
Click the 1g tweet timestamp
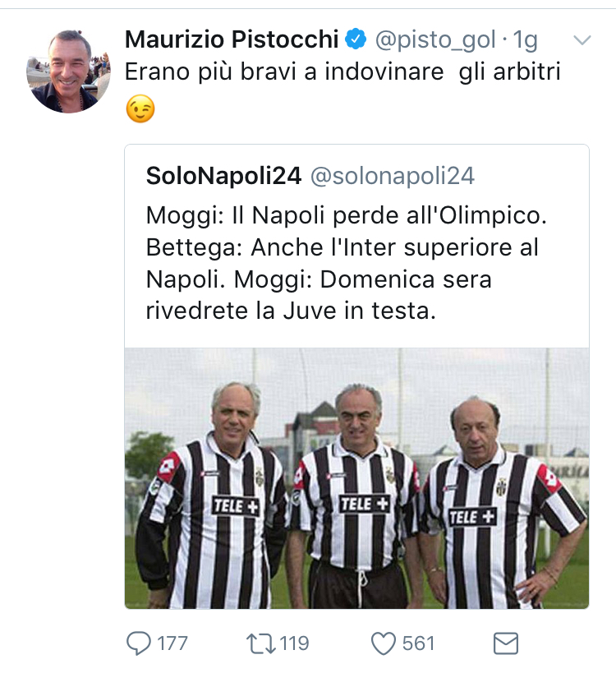(x=525, y=39)
